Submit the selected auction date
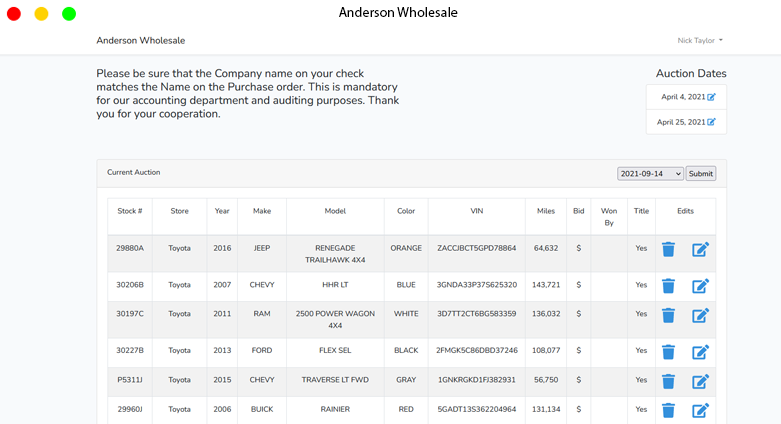 coord(701,173)
